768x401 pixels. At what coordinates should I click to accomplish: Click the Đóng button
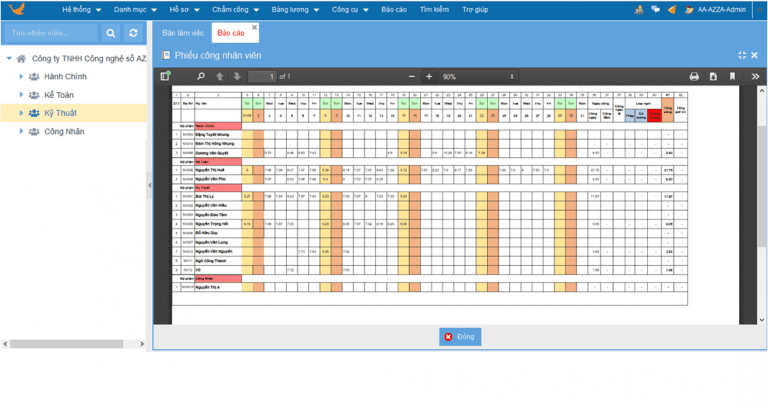(460, 337)
